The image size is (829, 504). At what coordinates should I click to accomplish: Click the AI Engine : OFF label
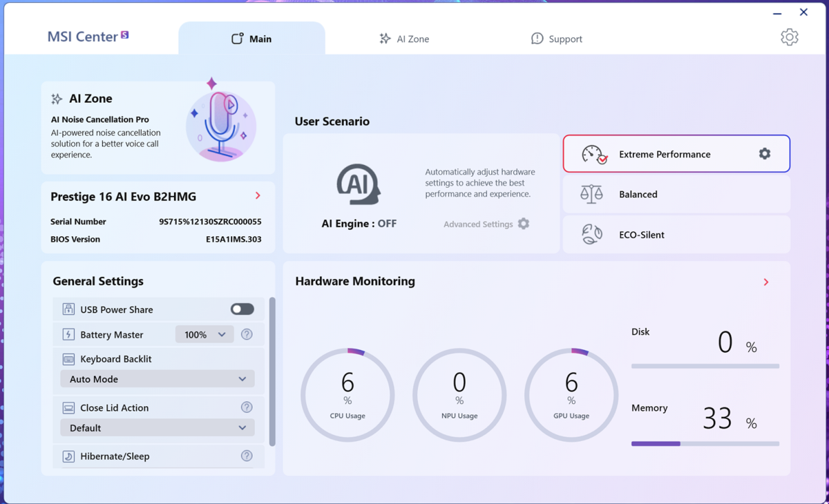tap(359, 224)
